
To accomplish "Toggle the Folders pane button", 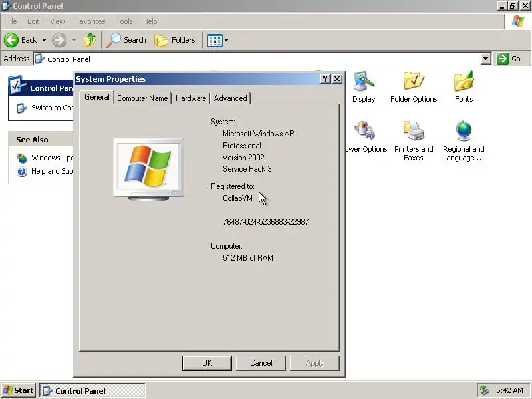I will coord(175,40).
